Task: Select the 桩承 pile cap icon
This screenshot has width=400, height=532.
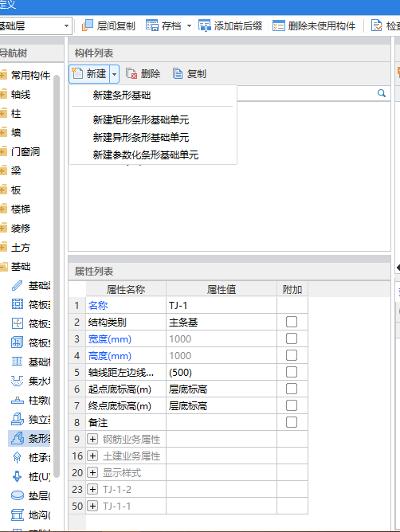Action: point(18,457)
